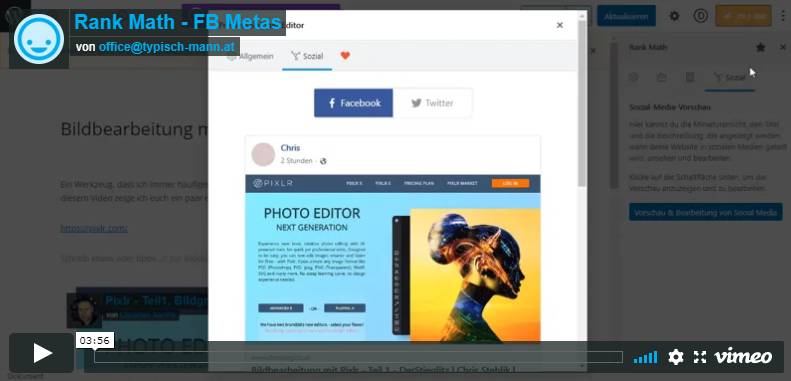This screenshot has height=381, width=791.
Task: Click the orange button in editor toolbar
Action: pos(743,16)
